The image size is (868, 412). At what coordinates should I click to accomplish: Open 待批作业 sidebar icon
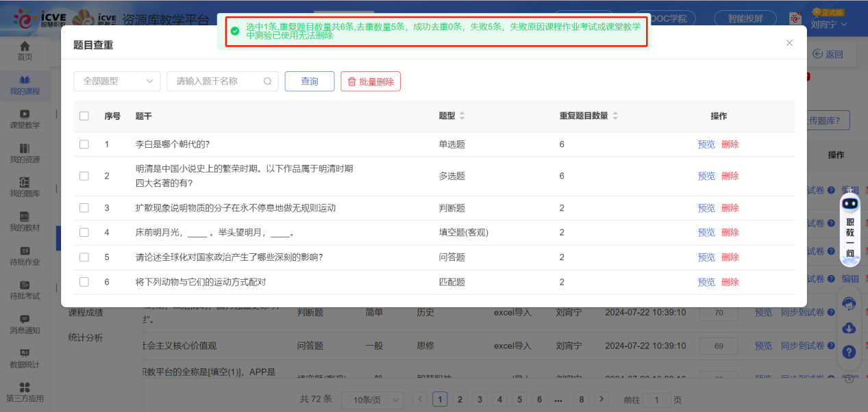[25, 251]
